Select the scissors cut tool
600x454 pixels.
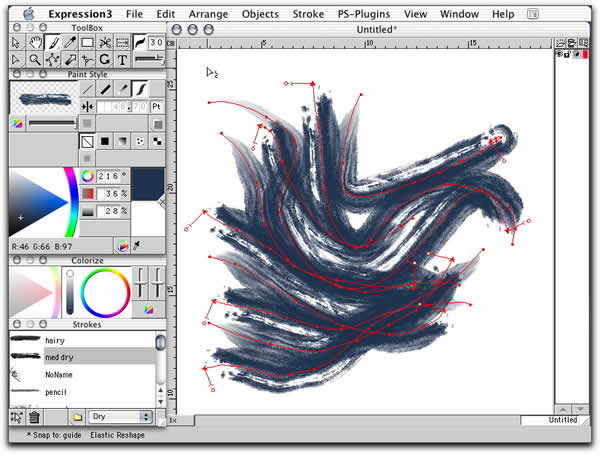coord(104,42)
